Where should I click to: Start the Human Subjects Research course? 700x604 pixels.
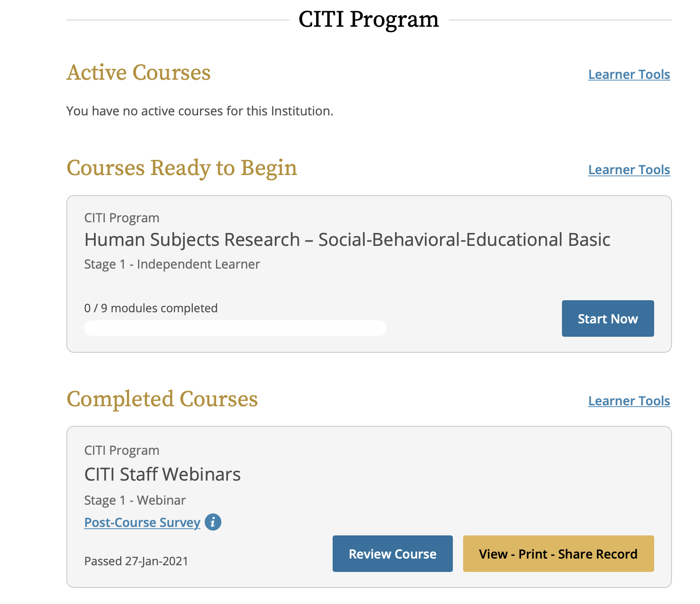point(608,318)
